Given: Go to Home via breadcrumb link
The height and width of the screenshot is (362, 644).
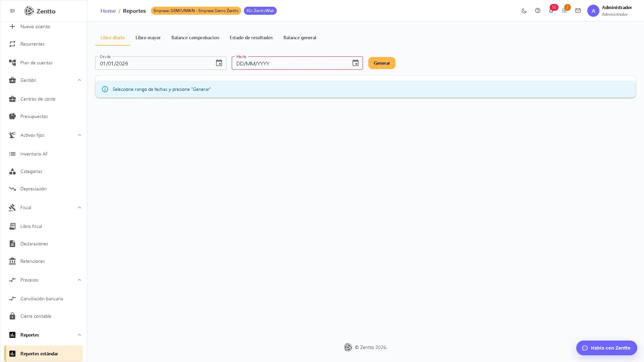Looking at the screenshot, I should coord(108,11).
